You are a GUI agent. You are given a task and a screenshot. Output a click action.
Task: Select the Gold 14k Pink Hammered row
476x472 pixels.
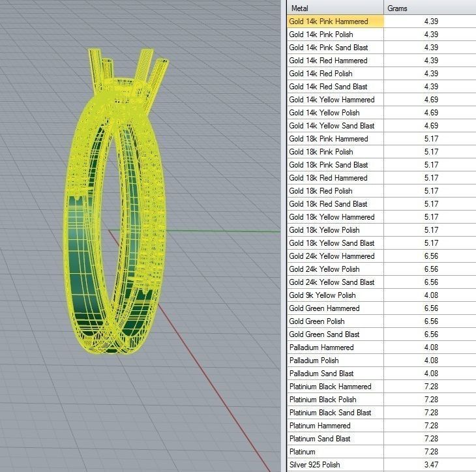[x=381, y=22]
